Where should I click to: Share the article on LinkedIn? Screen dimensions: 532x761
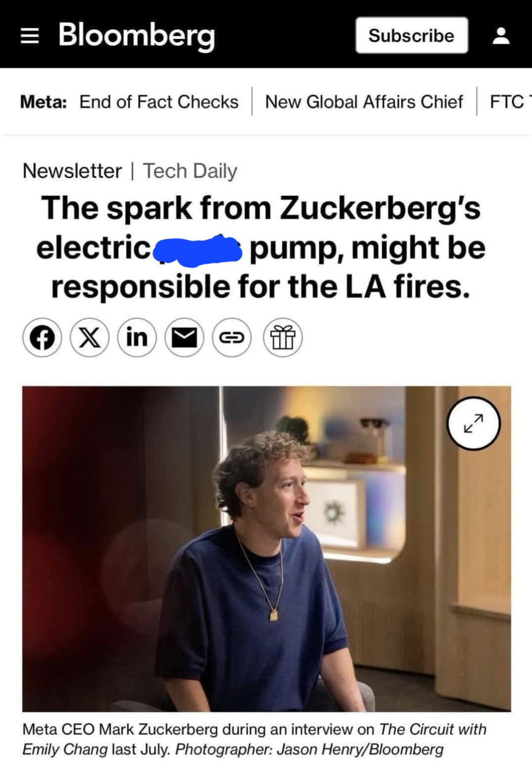[x=136, y=338]
